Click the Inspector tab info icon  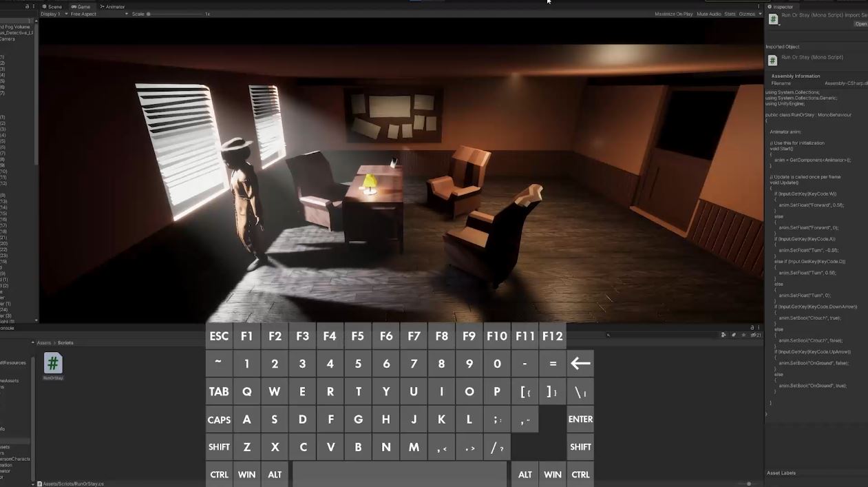(x=770, y=7)
